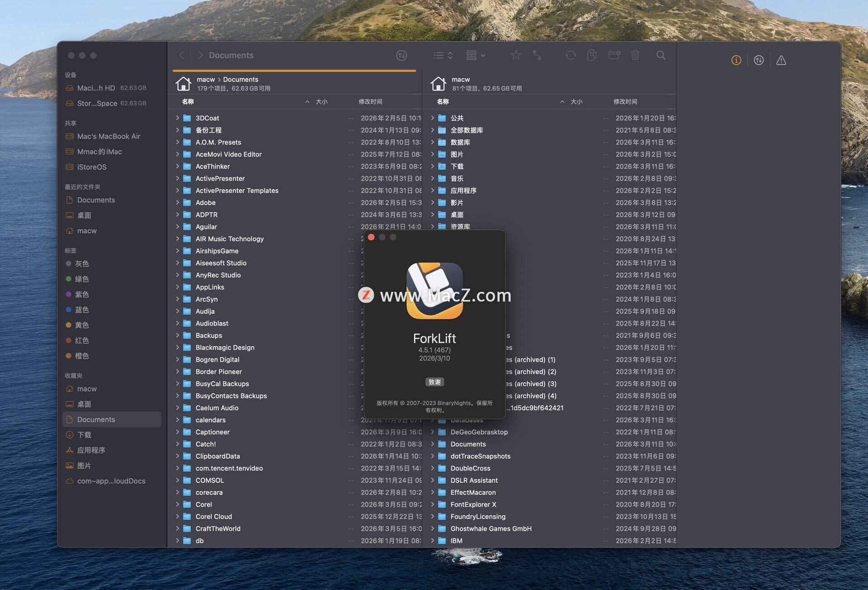Toggle activity transfers panel in right sidebar
The width and height of the screenshot is (868, 590).
point(759,60)
